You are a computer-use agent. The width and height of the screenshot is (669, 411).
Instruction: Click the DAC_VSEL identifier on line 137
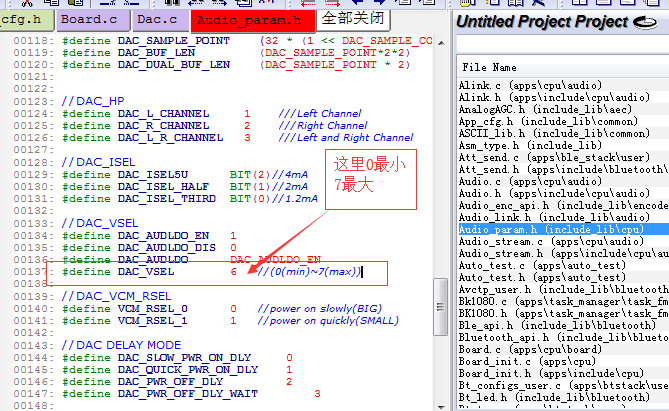coord(146,272)
